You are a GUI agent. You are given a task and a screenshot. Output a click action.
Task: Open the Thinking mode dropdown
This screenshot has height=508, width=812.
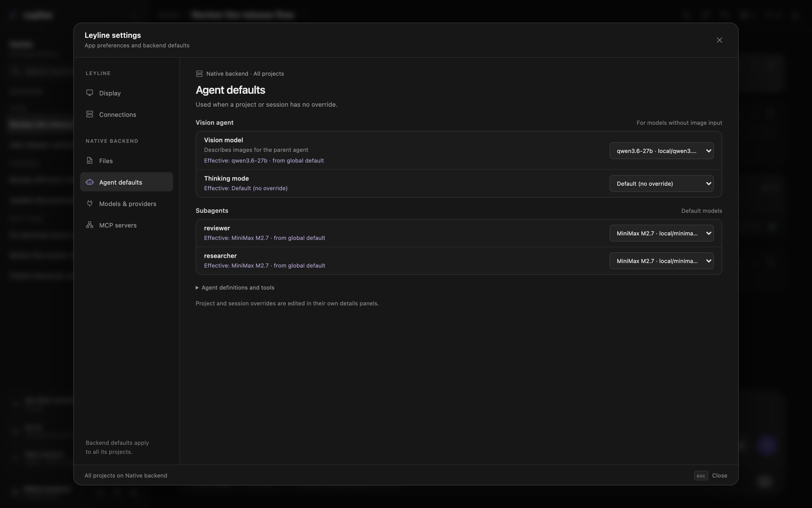pyautogui.click(x=661, y=183)
